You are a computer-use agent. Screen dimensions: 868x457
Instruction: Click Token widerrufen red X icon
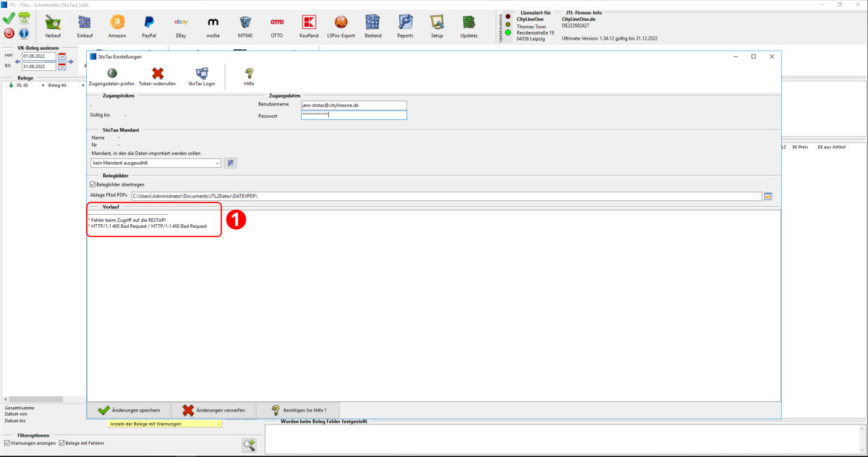157,73
